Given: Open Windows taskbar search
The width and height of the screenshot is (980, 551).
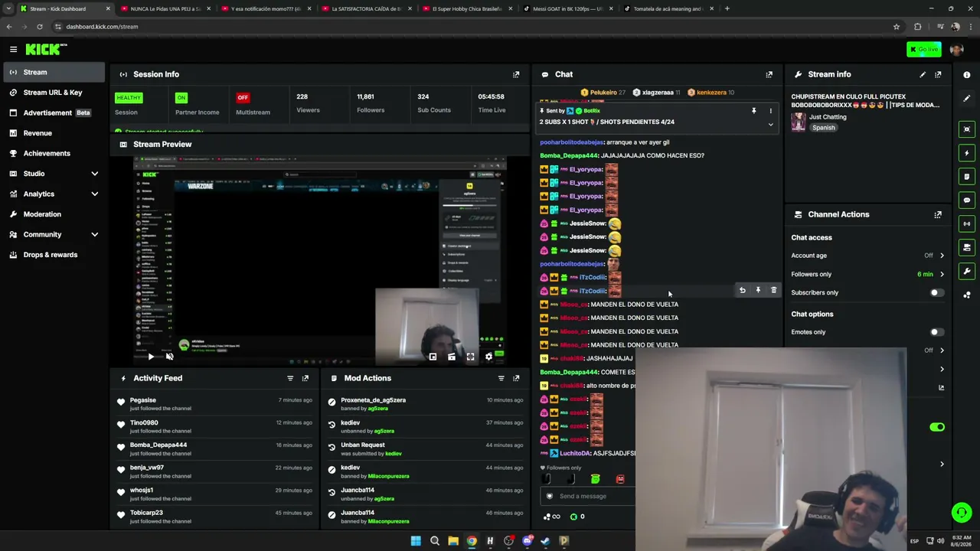Looking at the screenshot, I should [x=434, y=541].
